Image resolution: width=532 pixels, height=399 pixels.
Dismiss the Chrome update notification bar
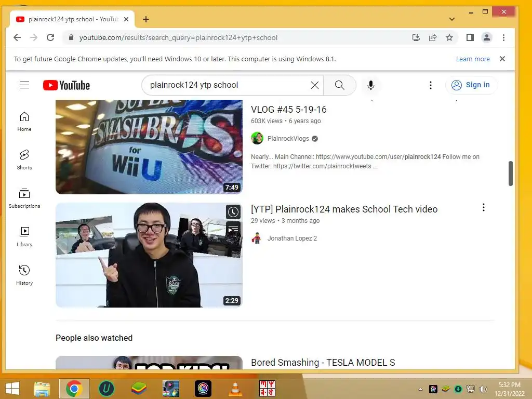[x=502, y=59]
